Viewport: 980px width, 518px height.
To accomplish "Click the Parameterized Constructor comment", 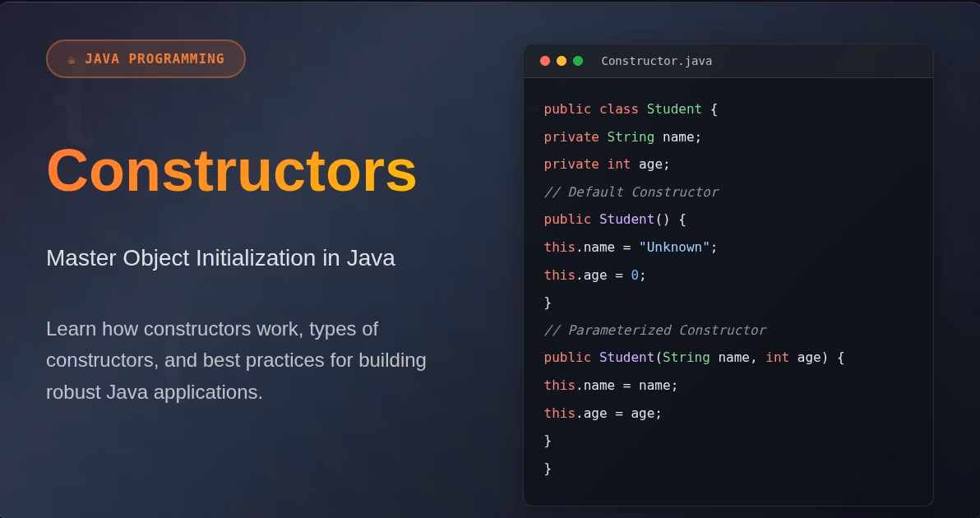I will coord(654,330).
